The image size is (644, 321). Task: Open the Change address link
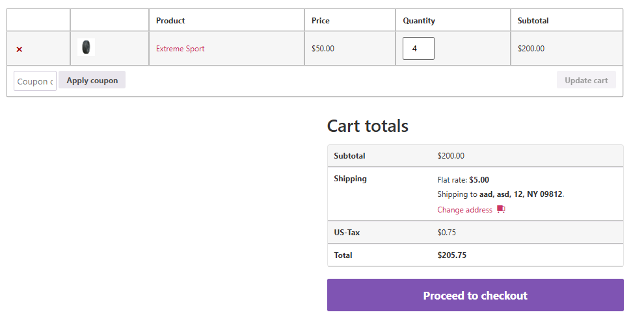pos(464,210)
